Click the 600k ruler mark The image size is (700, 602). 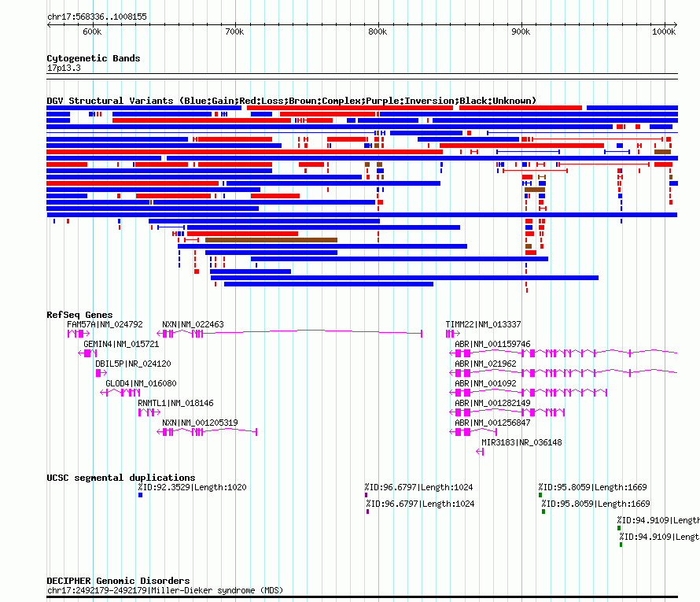tap(92, 31)
